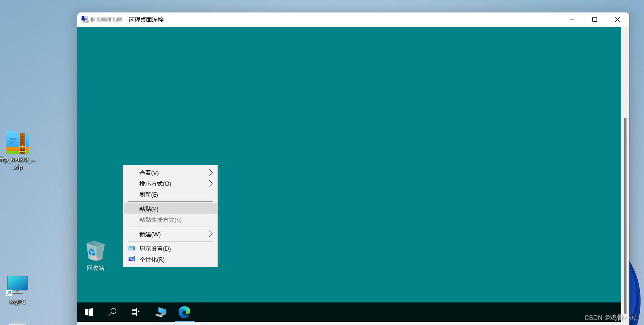Open 个性化(R) from context menu
The width and height of the screenshot is (644, 325).
coord(170,259)
